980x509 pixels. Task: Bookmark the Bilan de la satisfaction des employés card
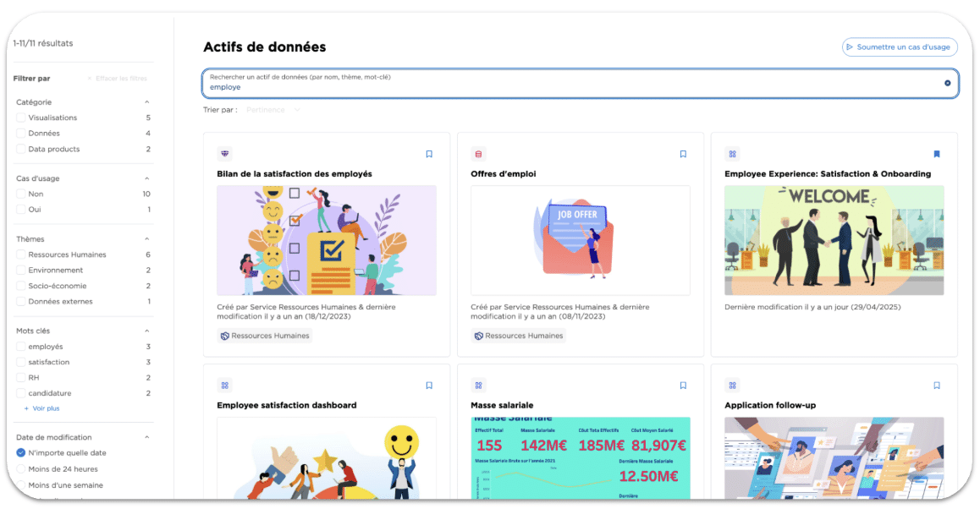coord(429,154)
